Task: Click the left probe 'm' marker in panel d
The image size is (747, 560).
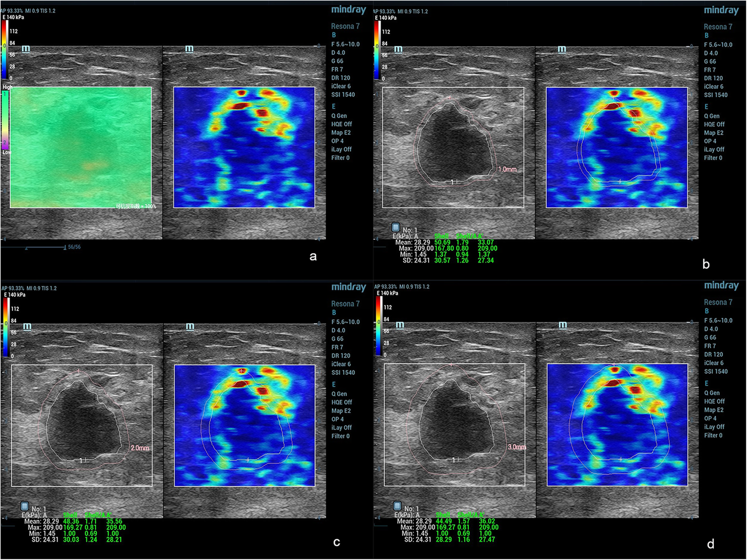Action: pyautogui.click(x=400, y=325)
